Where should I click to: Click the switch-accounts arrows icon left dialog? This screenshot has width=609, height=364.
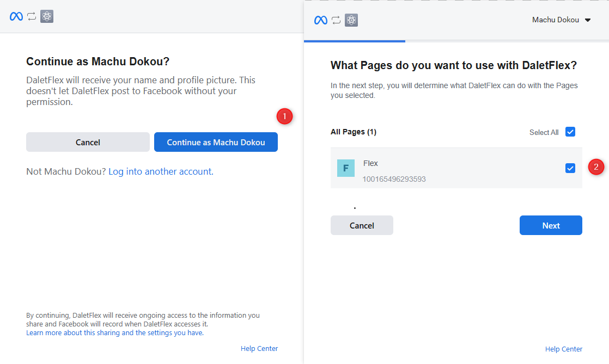[31, 16]
